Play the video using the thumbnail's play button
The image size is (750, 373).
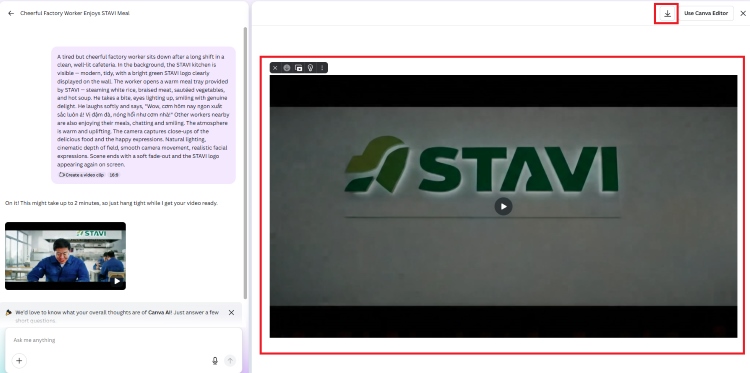click(117, 281)
